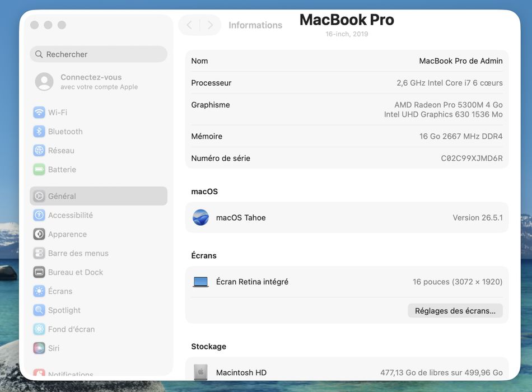Open Bureau et Dock label
The image size is (532, 392).
coord(76,272)
